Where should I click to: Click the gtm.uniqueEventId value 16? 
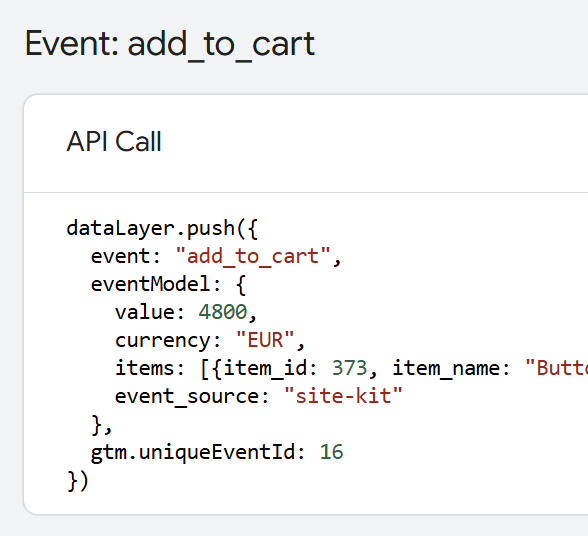pyautogui.click(x=332, y=452)
